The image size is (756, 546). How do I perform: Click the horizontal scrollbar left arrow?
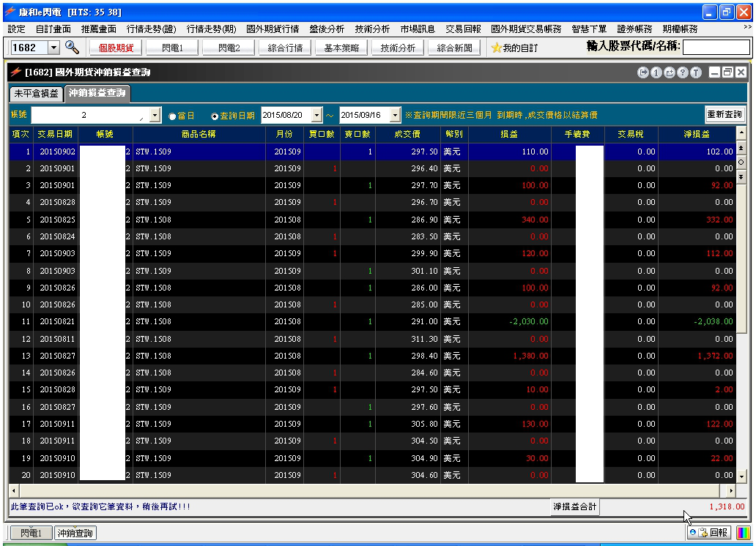coord(14,490)
